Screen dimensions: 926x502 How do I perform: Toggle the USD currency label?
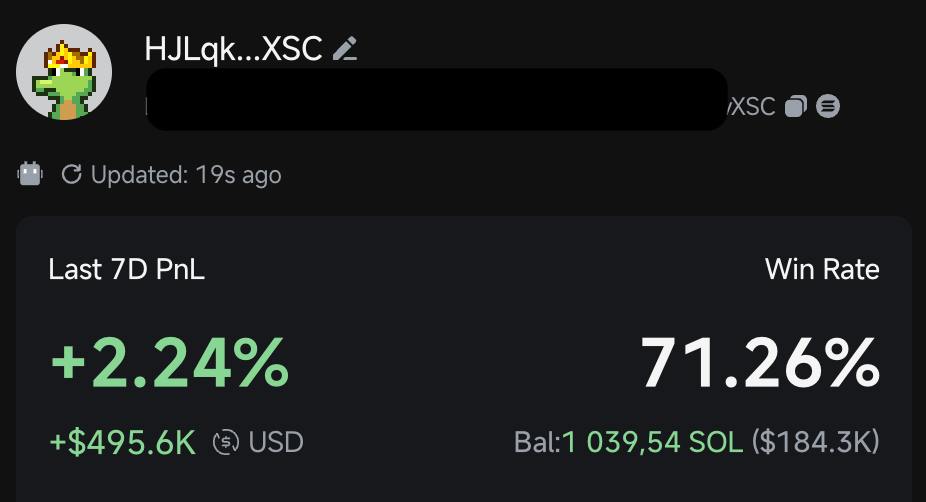(x=276, y=442)
